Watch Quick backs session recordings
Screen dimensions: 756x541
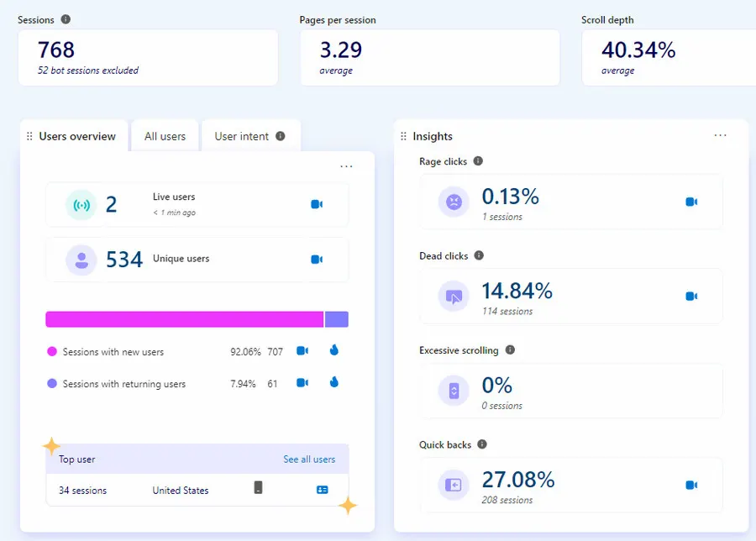pyautogui.click(x=691, y=485)
